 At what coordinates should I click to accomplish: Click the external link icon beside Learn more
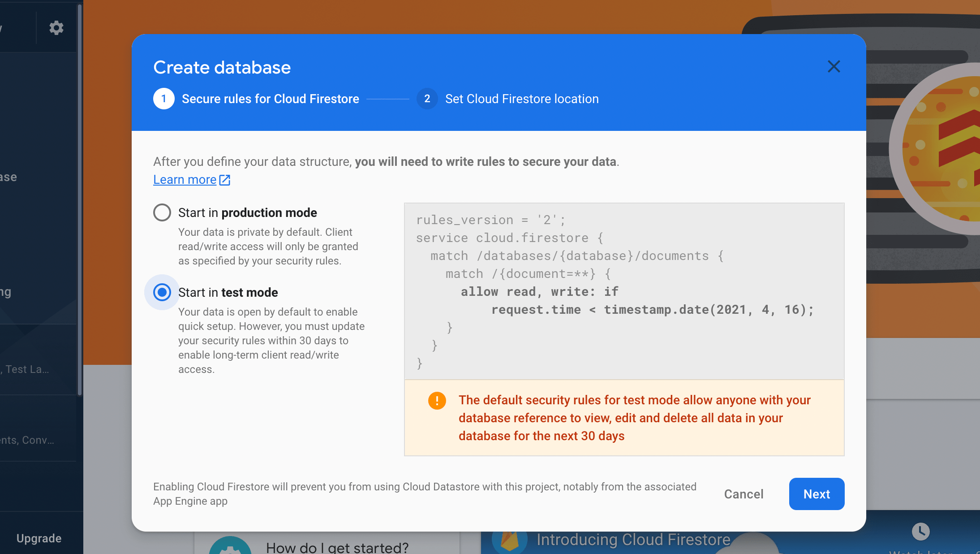point(224,180)
